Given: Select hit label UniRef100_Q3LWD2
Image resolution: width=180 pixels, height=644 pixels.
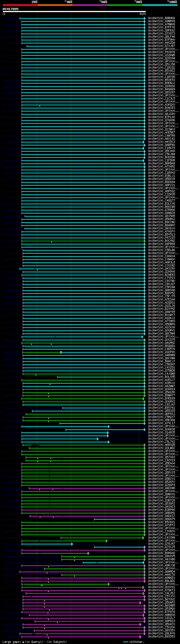Looking at the screenshot, I should (x=161, y=448).
